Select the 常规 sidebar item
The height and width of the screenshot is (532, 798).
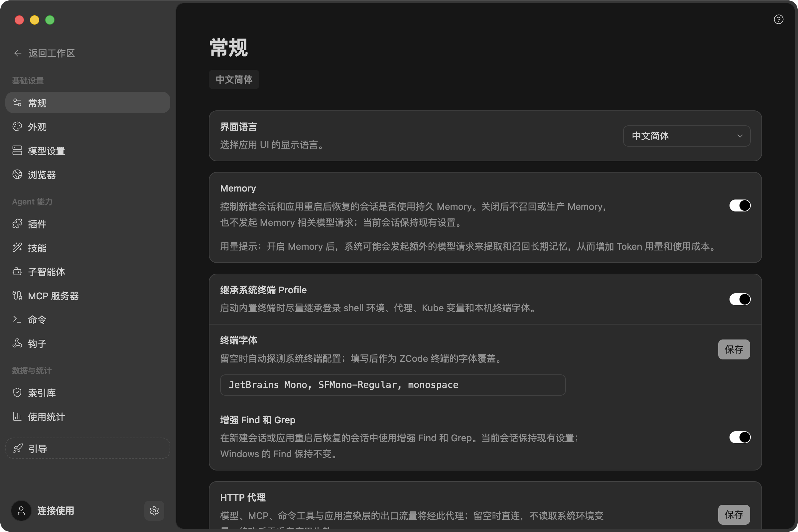point(88,102)
